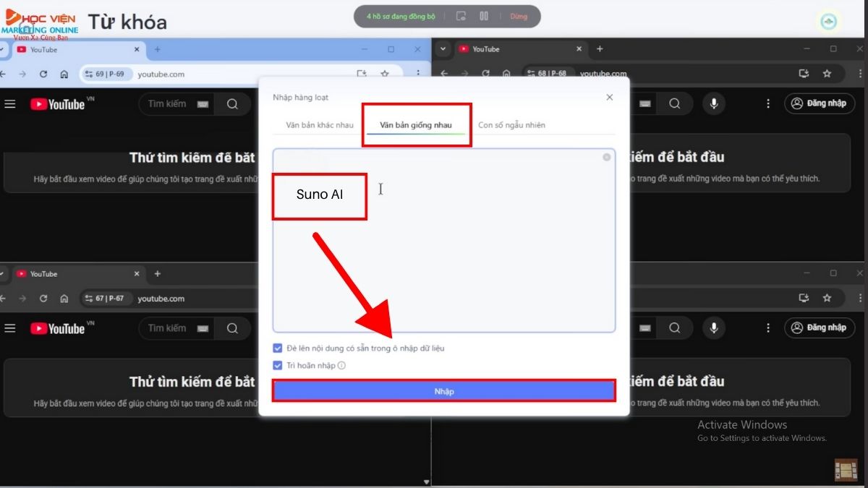Image resolution: width=868 pixels, height=488 pixels.
Task: Open the YouTube guide hamburger menu
Action: [x=10, y=103]
